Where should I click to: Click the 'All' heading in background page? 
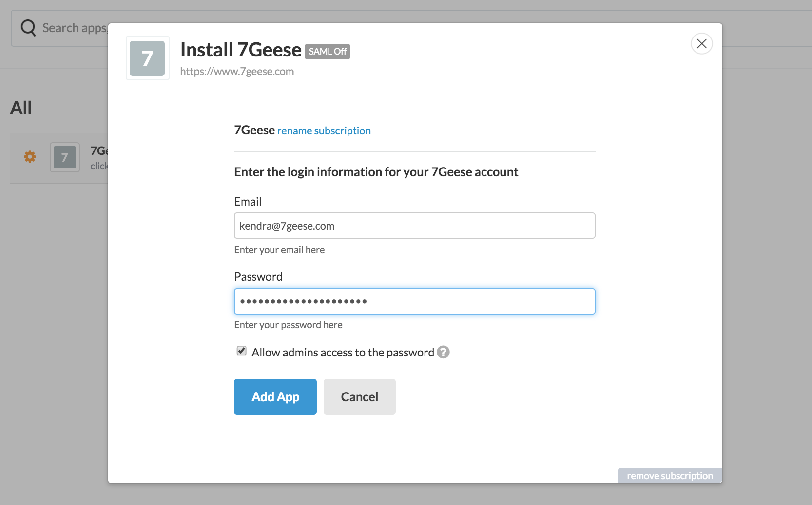(x=21, y=108)
